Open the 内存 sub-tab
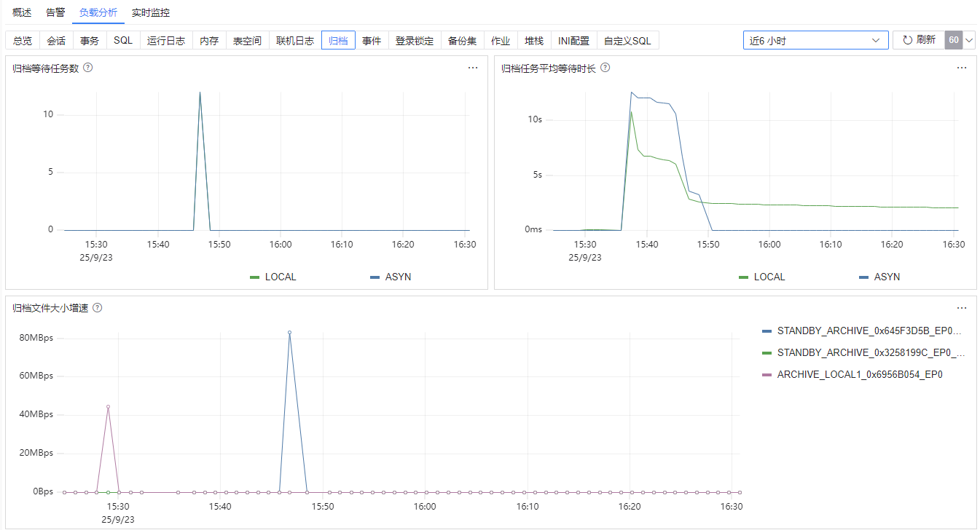 point(209,41)
